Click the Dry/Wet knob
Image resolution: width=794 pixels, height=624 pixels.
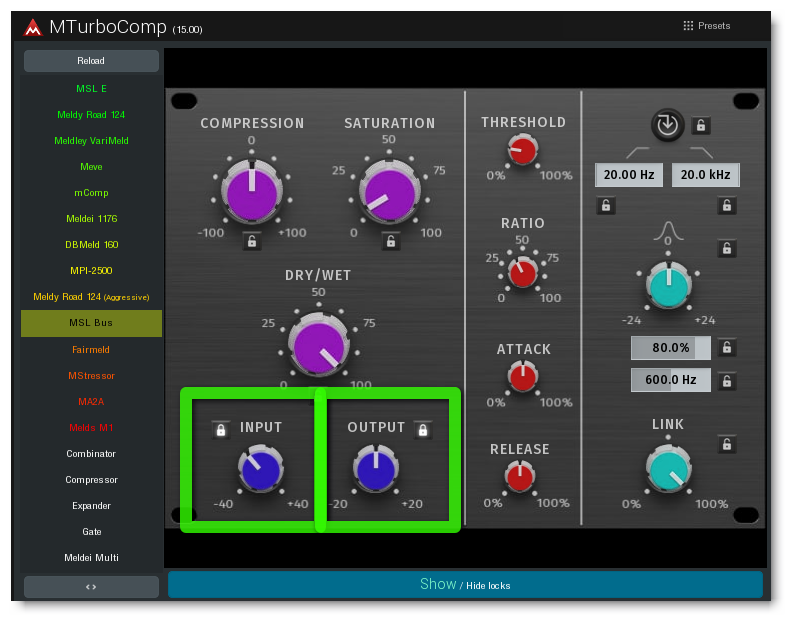319,345
